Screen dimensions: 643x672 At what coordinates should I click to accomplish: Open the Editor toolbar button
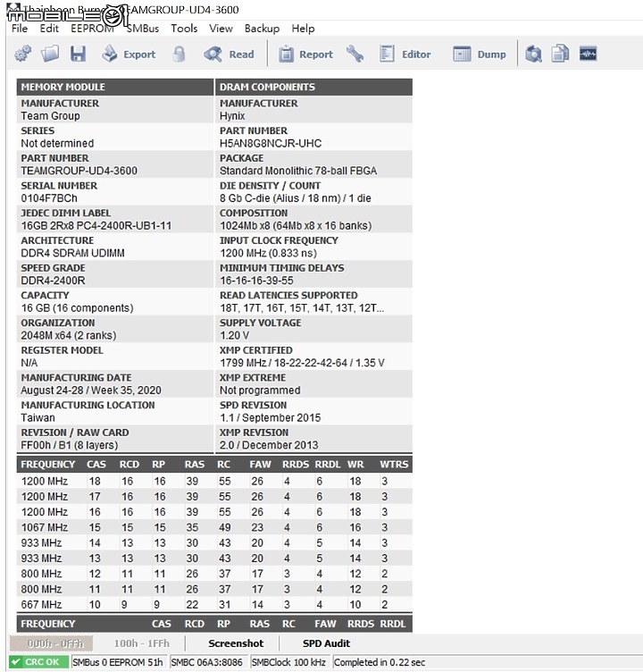(x=405, y=54)
